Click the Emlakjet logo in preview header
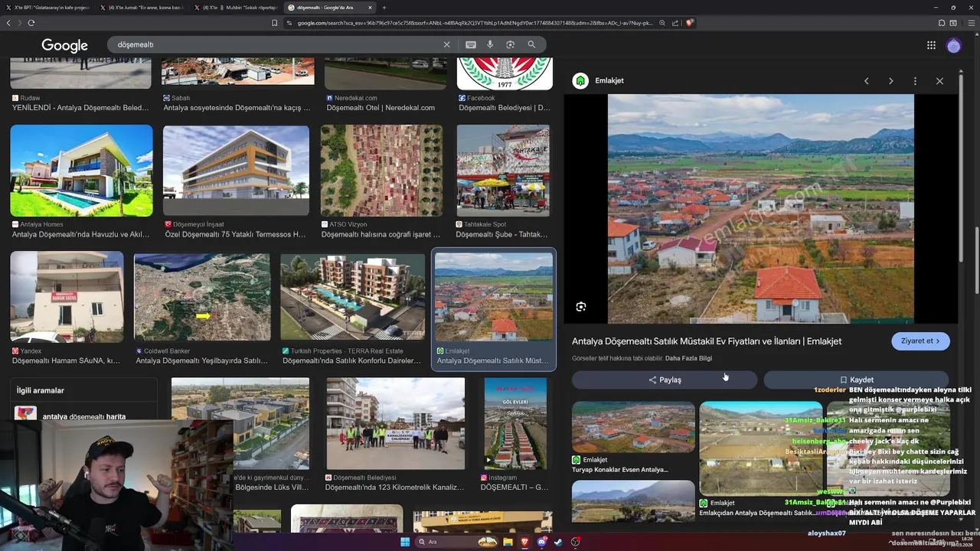Viewport: 980px width, 551px height. (580, 80)
